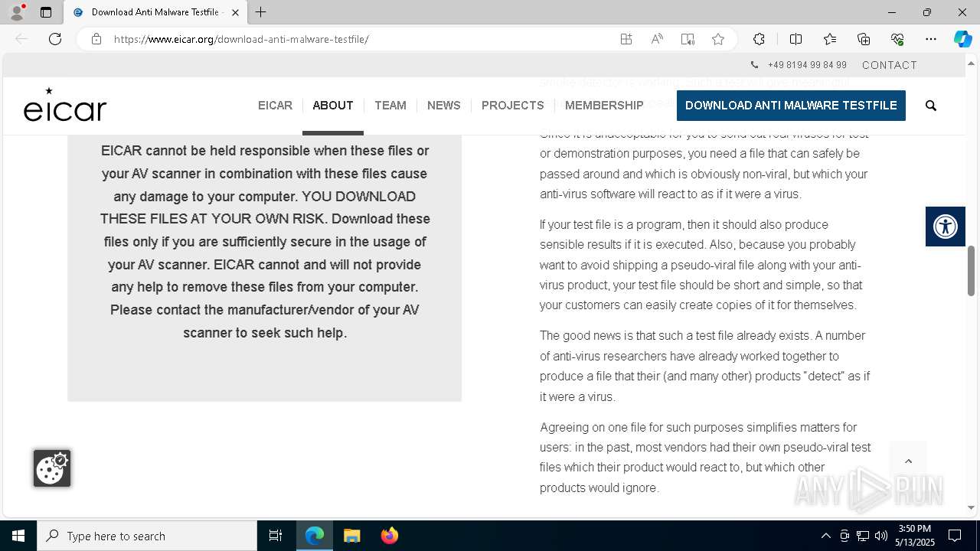This screenshot has height=551, width=980.
Task: Open the clock showing 3:50 PM
Action: 915,536
